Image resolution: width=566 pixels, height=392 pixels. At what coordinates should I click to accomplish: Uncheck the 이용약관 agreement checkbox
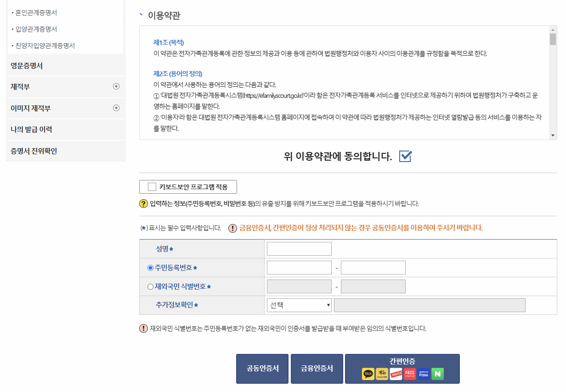pyautogui.click(x=405, y=156)
